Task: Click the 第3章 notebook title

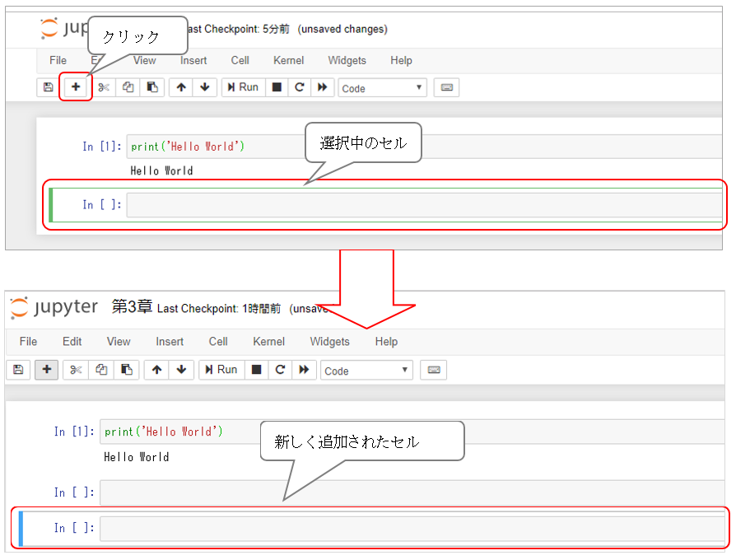Action: [132, 307]
